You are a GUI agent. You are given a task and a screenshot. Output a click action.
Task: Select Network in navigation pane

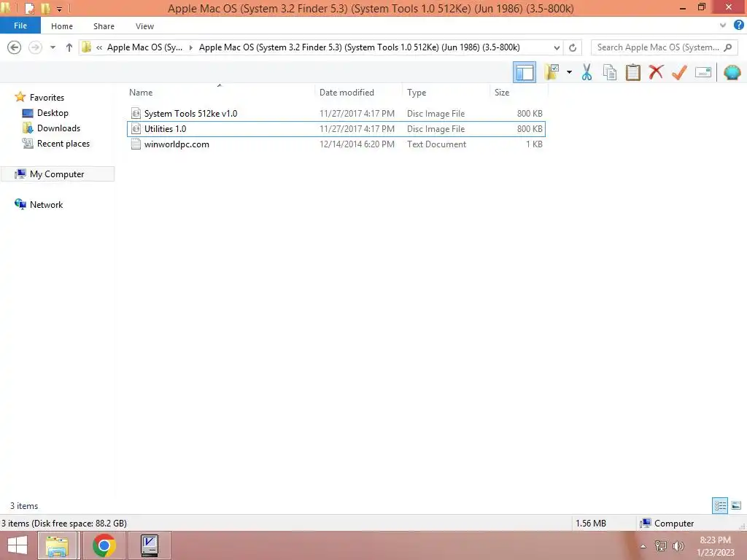coord(46,204)
